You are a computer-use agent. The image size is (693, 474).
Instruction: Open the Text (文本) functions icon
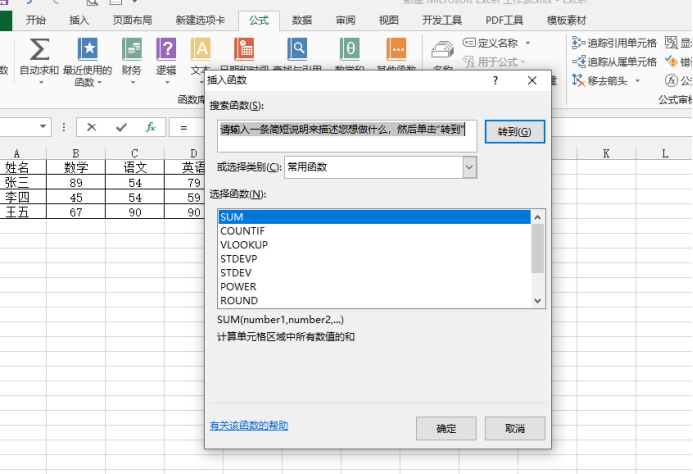(201, 49)
